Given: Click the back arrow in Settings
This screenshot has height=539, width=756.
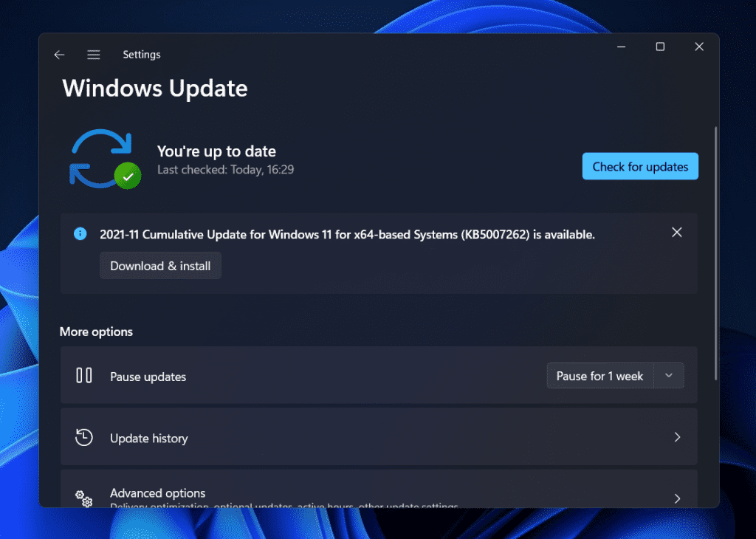Looking at the screenshot, I should [59, 54].
